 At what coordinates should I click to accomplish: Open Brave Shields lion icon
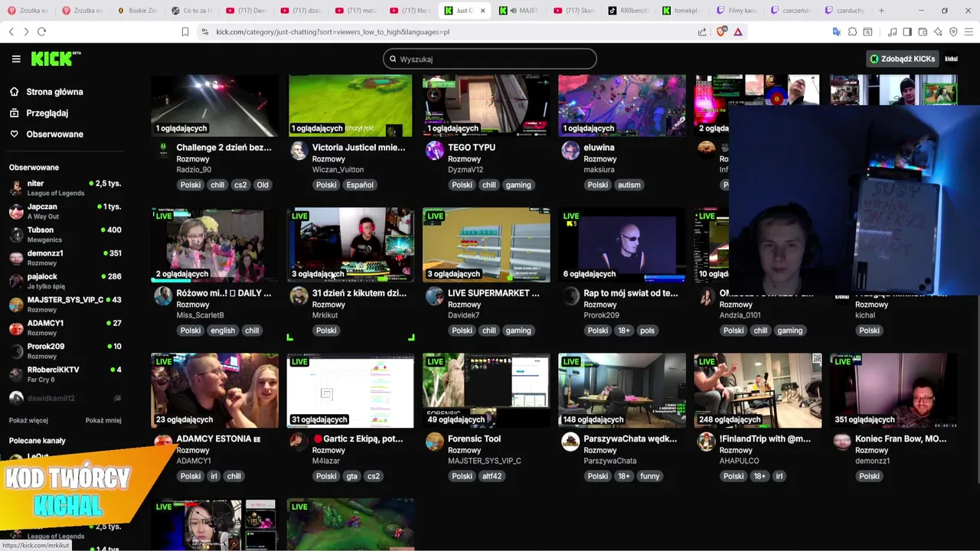tap(721, 31)
